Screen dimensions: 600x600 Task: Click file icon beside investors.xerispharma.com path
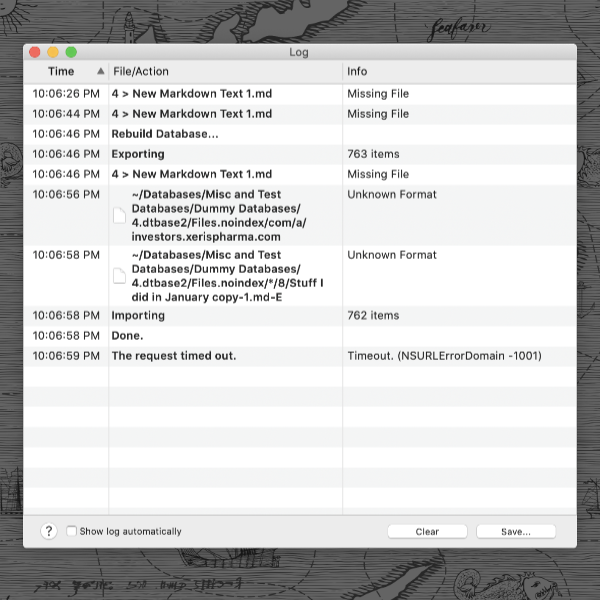pos(119,215)
